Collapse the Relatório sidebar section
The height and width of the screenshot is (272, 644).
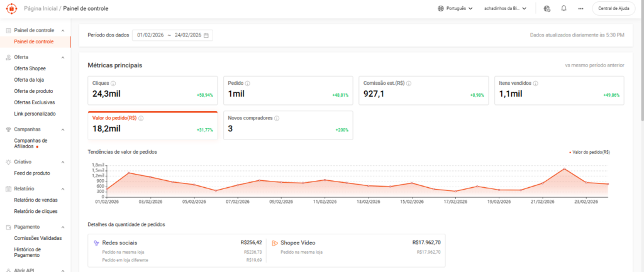click(x=63, y=188)
